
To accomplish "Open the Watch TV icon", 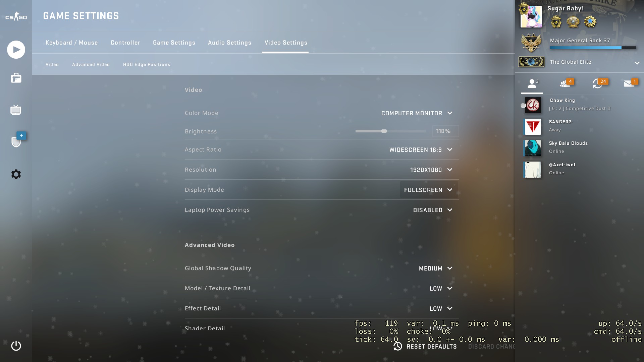I will pyautogui.click(x=16, y=110).
